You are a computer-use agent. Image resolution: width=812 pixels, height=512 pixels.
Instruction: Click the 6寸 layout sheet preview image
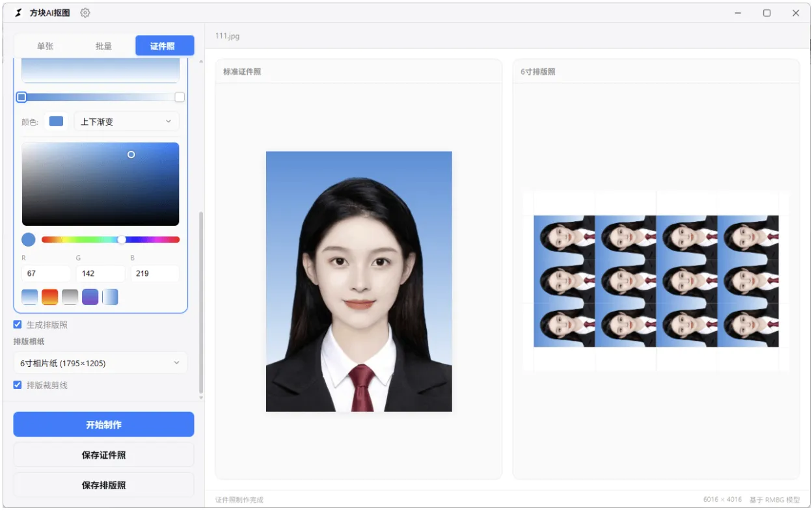coord(656,281)
